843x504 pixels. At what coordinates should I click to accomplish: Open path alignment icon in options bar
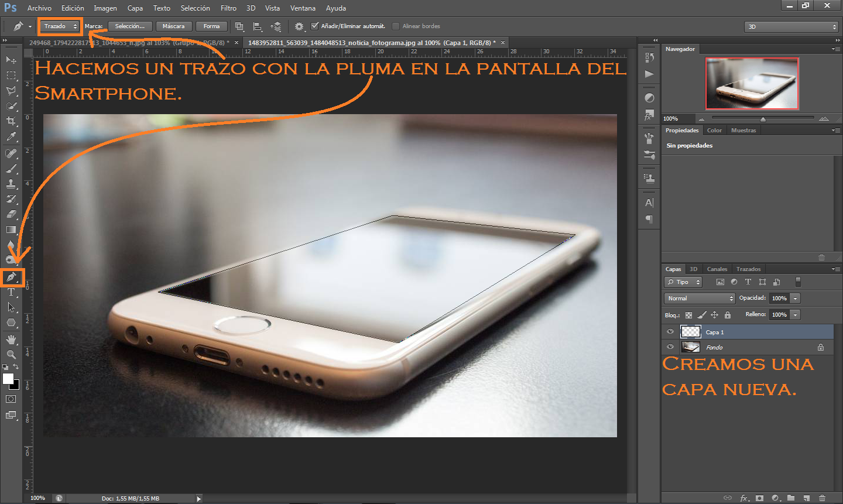[258, 26]
